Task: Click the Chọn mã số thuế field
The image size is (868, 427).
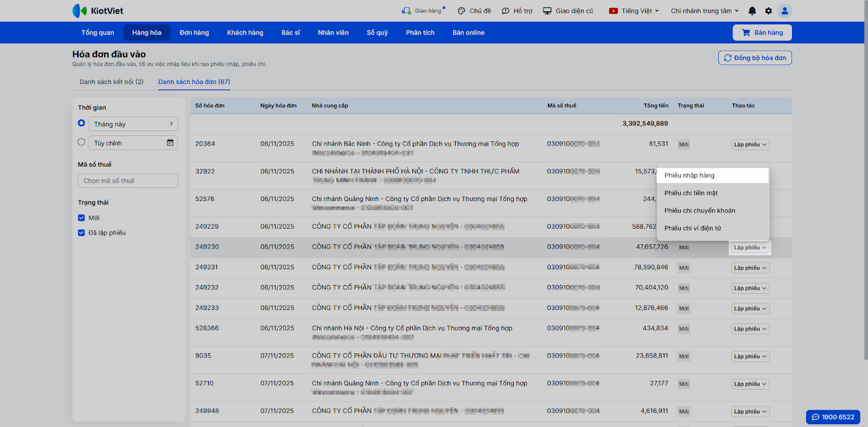Action: [127, 181]
